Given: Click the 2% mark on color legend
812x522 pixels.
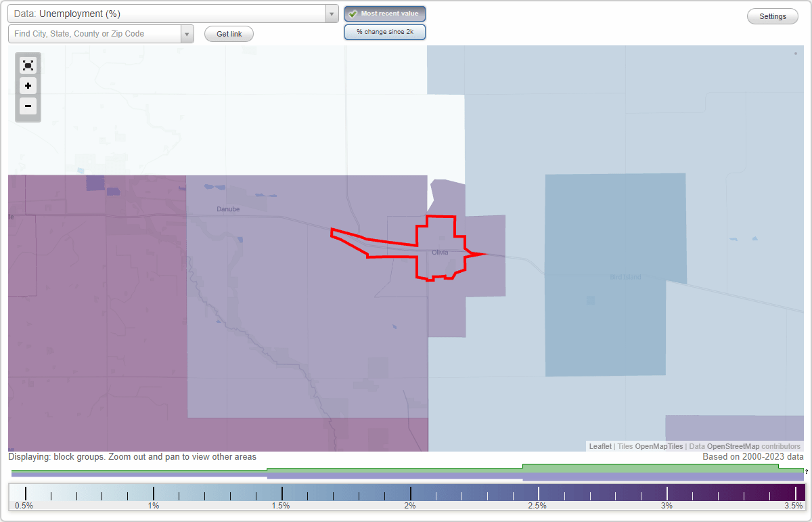Looking at the screenshot, I should (x=410, y=505).
